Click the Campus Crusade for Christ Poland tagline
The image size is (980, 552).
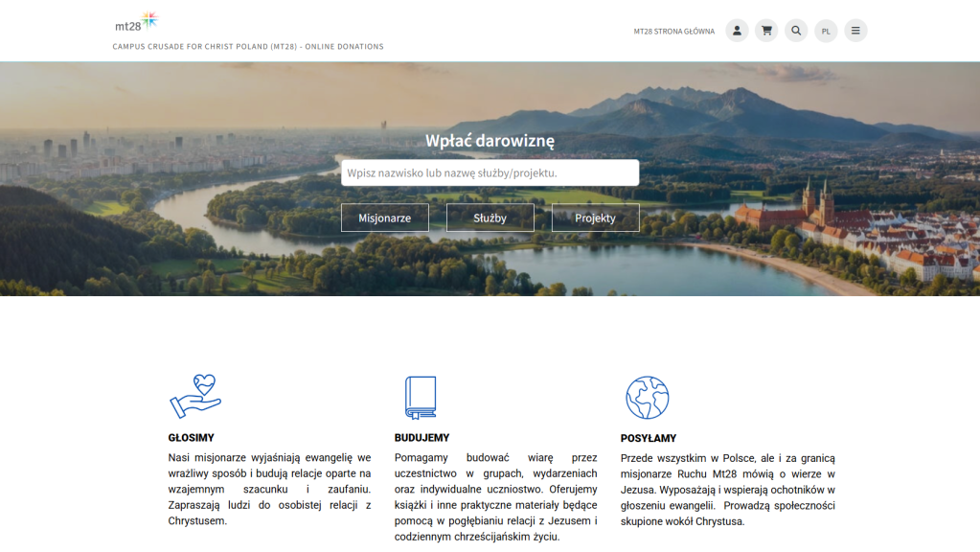[x=248, y=46]
